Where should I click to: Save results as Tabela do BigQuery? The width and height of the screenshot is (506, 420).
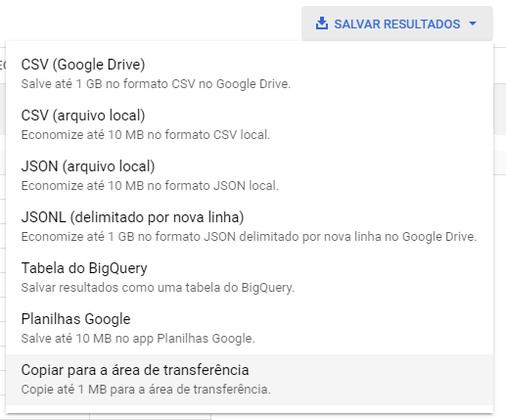click(x=250, y=277)
